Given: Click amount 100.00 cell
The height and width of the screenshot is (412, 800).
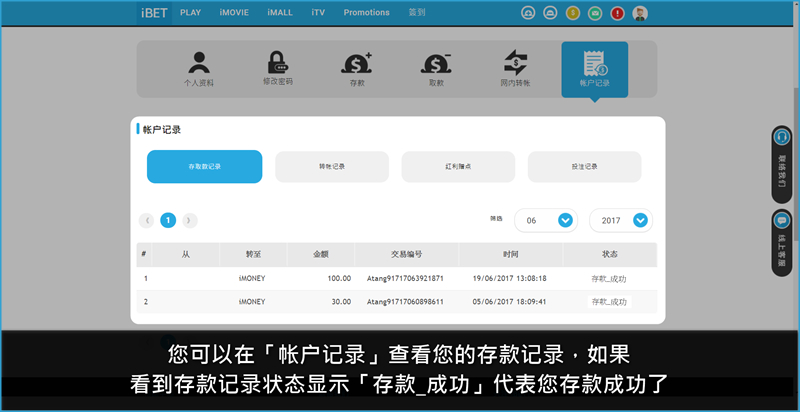Looking at the screenshot, I should 339,279.
